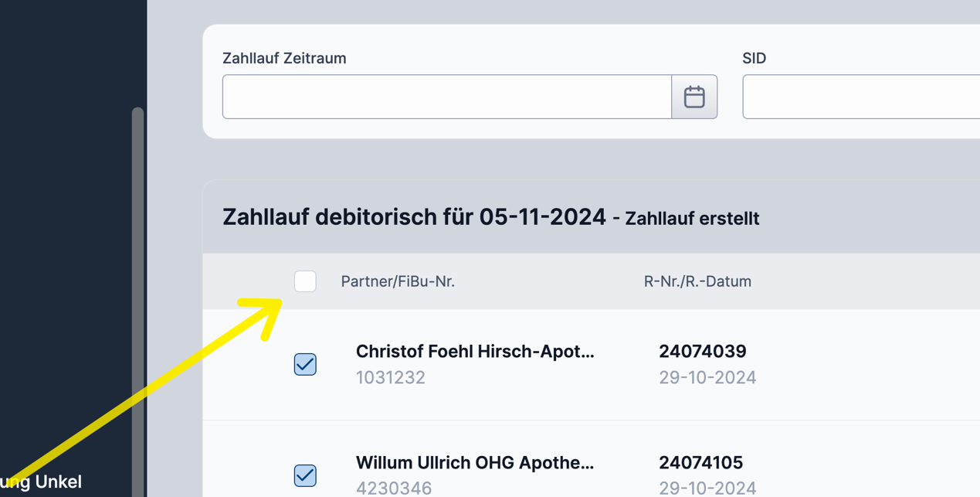Click the calendar icon beside Zahllauf Zeitraum
This screenshot has width=980, height=497.
coord(694,96)
